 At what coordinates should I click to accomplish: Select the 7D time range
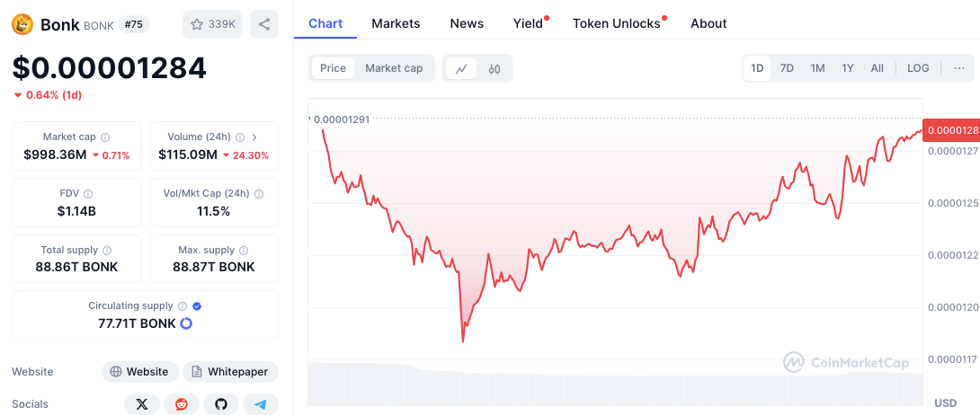787,68
